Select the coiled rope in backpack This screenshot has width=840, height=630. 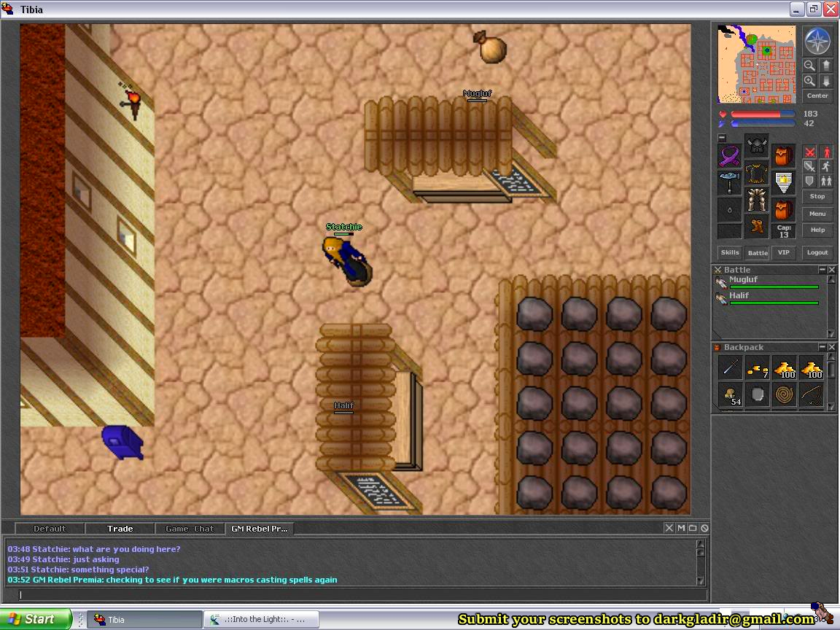click(x=785, y=395)
